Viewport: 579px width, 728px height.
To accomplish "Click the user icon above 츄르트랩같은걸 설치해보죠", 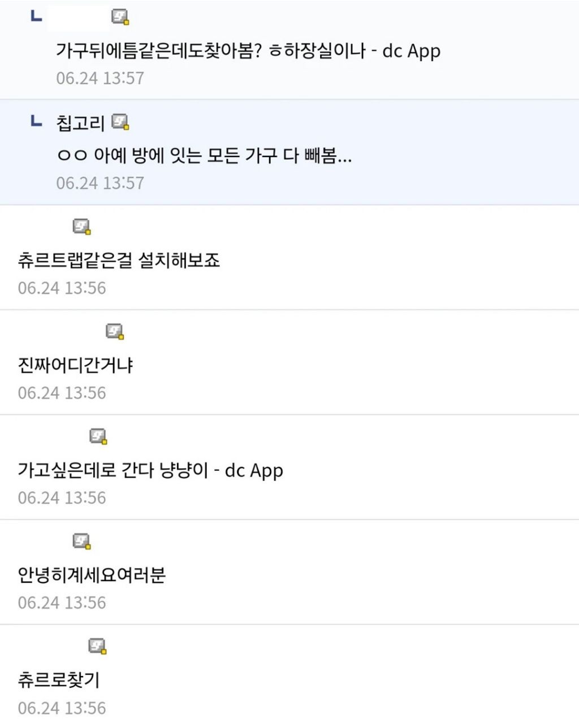I will (82, 227).
